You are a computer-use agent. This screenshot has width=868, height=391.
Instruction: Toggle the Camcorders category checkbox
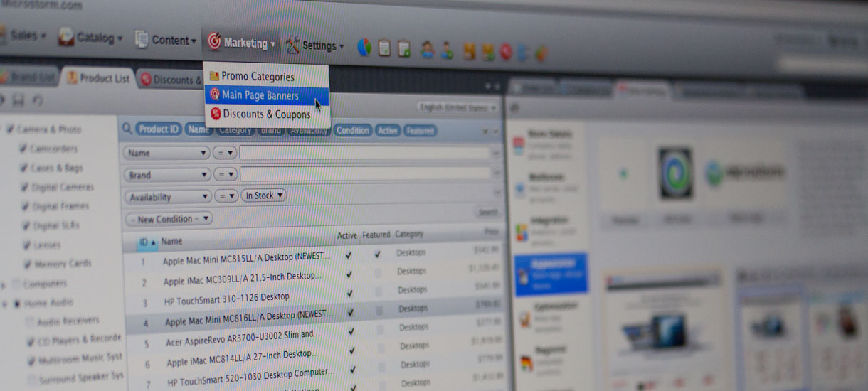click(23, 149)
